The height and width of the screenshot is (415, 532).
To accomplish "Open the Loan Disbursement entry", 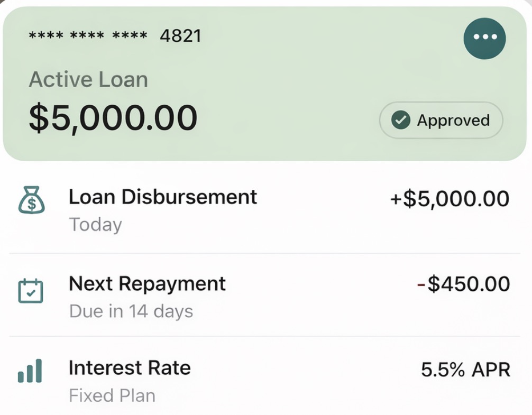I will click(x=264, y=210).
